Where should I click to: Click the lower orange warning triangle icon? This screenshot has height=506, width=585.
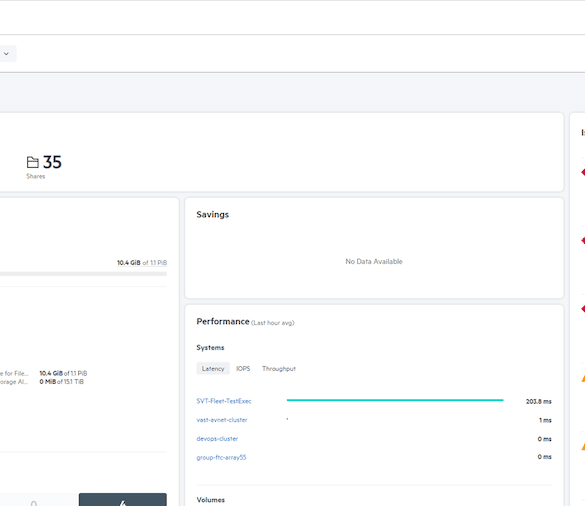(x=583, y=446)
